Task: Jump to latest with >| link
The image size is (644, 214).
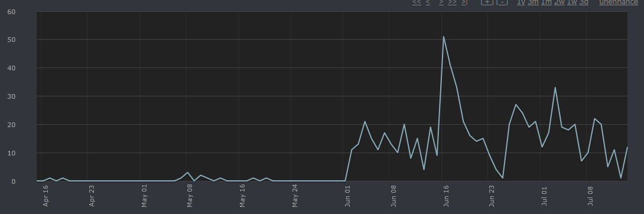Action: [464, 2]
